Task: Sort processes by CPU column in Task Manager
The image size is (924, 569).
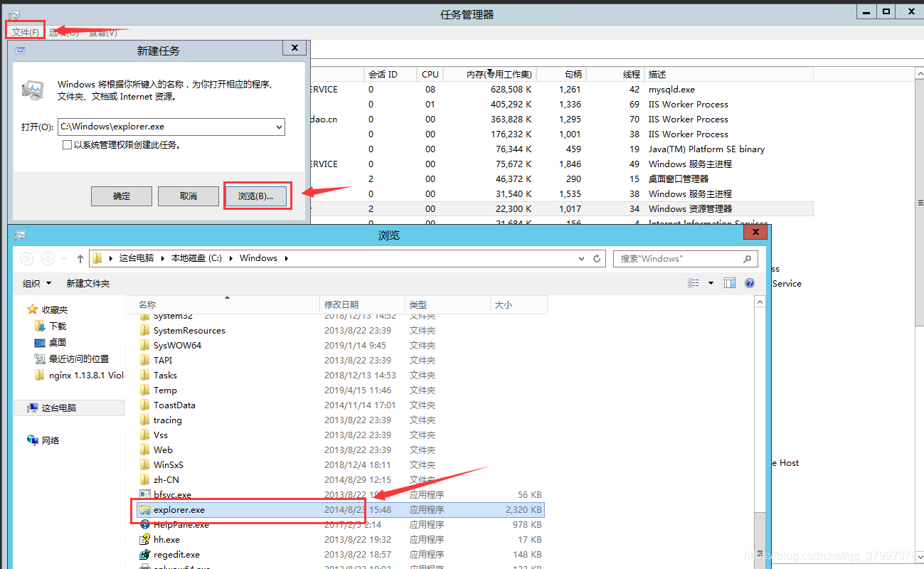Action: (x=430, y=74)
